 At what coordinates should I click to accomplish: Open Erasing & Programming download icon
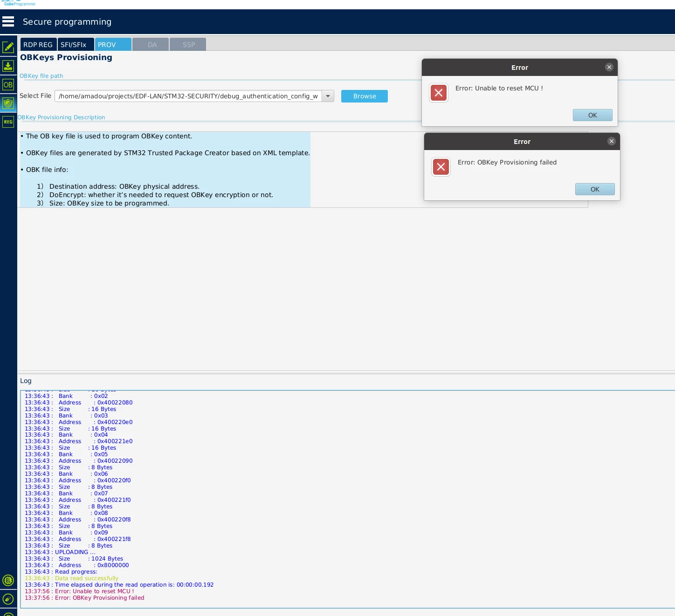coord(8,66)
